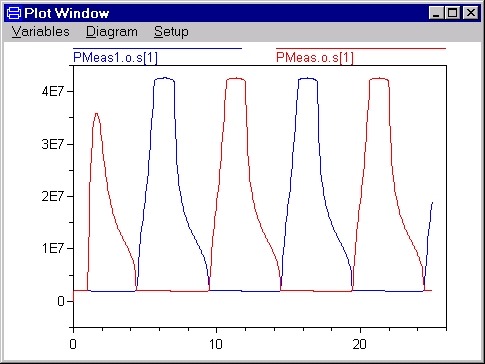
Task: Click the x-axis label 20
Action: tap(360, 345)
